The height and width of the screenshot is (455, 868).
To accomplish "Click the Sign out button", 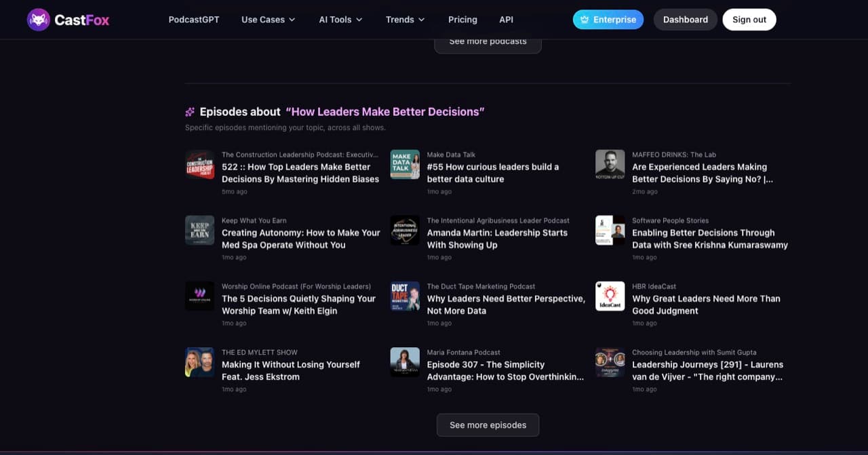I will (x=749, y=20).
